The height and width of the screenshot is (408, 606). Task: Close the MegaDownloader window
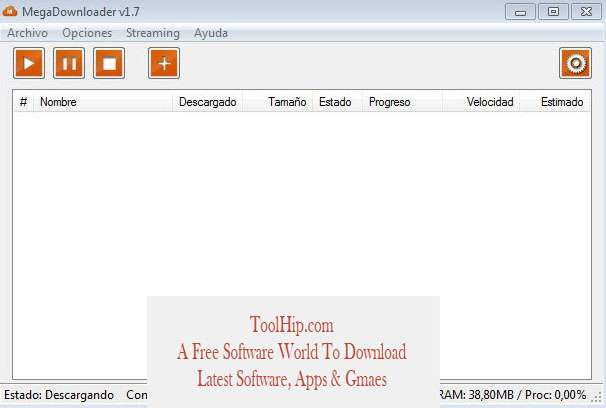click(x=586, y=12)
